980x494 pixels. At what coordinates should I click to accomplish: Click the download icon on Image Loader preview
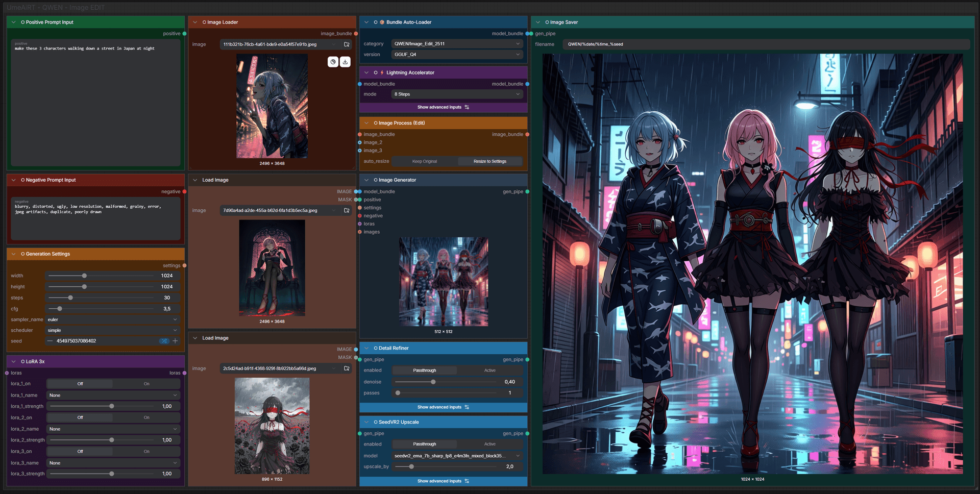[345, 62]
